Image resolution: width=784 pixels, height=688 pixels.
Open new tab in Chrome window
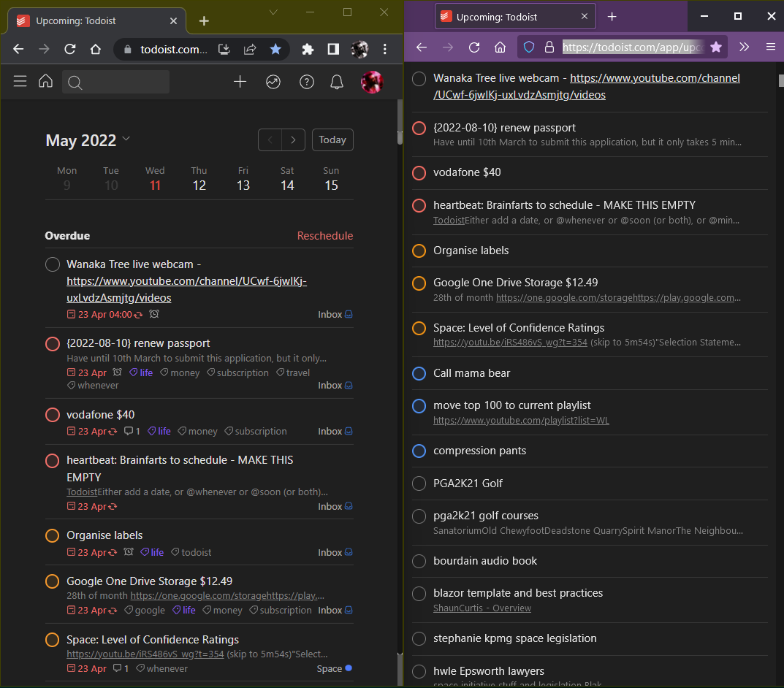coord(204,21)
